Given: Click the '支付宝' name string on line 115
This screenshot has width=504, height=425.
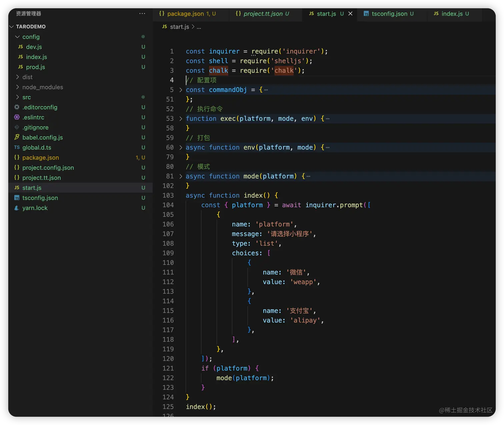Looking at the screenshot, I should tap(299, 311).
